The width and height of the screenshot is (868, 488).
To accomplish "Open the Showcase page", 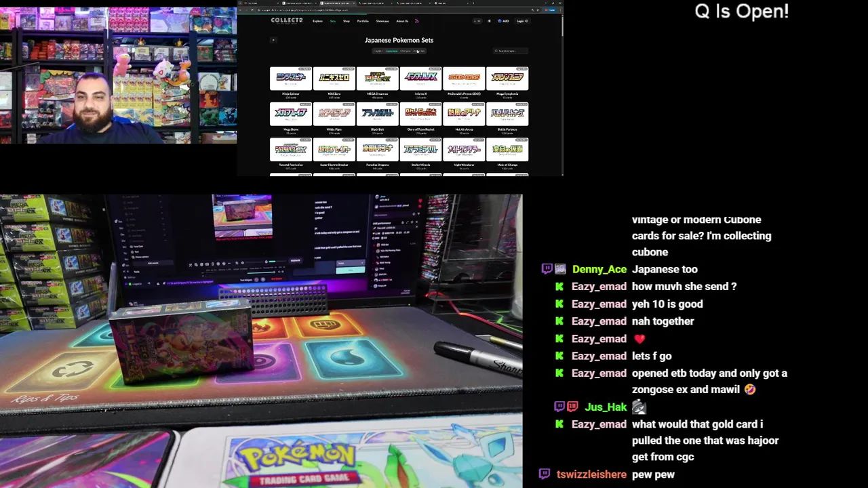I will (x=382, y=21).
